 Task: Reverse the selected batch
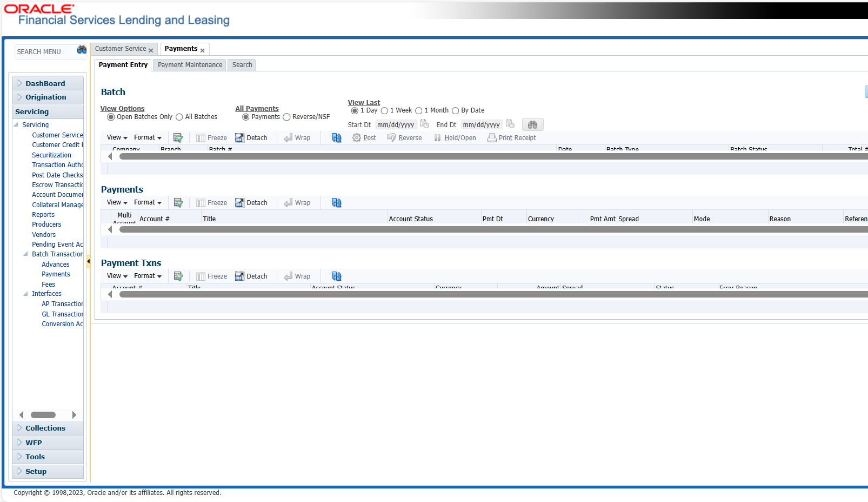point(404,138)
